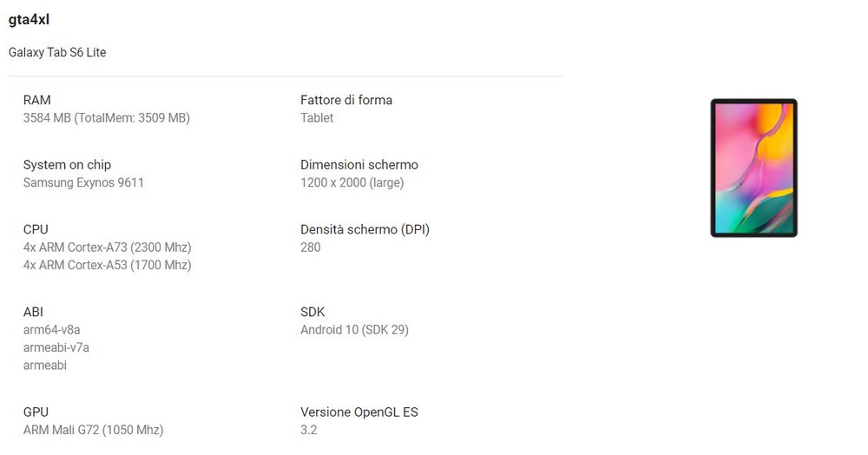The width and height of the screenshot is (868, 455).
Task: Click the Galaxy Tab S6 Lite tablet image
Action: pos(754,168)
